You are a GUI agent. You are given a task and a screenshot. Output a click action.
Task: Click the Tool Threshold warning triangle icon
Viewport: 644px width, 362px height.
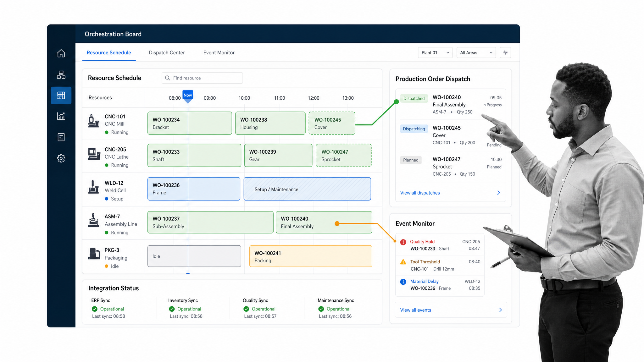(403, 262)
